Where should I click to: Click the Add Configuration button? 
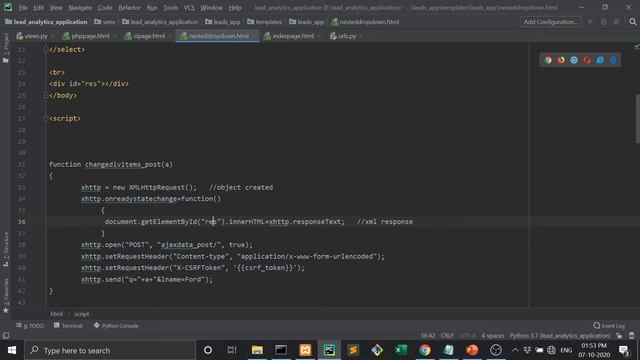(550, 22)
